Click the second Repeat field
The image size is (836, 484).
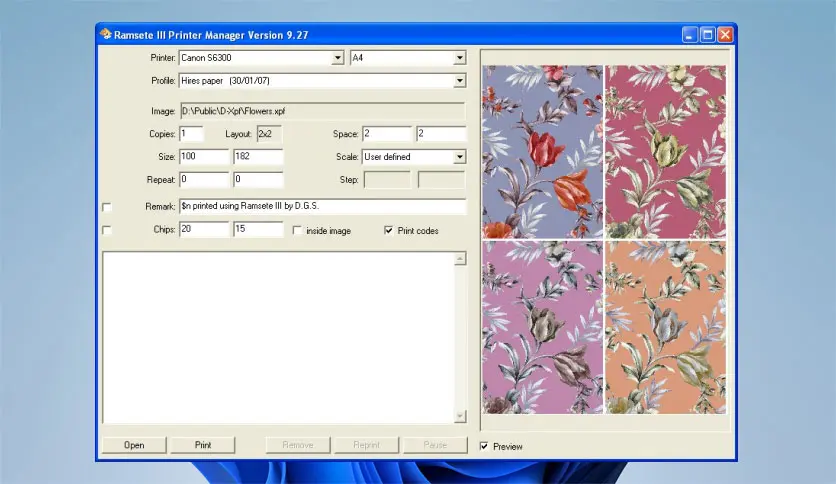(258, 180)
